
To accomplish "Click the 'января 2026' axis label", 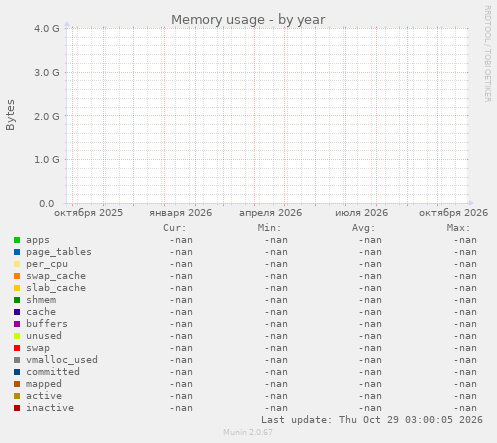I will tap(181, 213).
